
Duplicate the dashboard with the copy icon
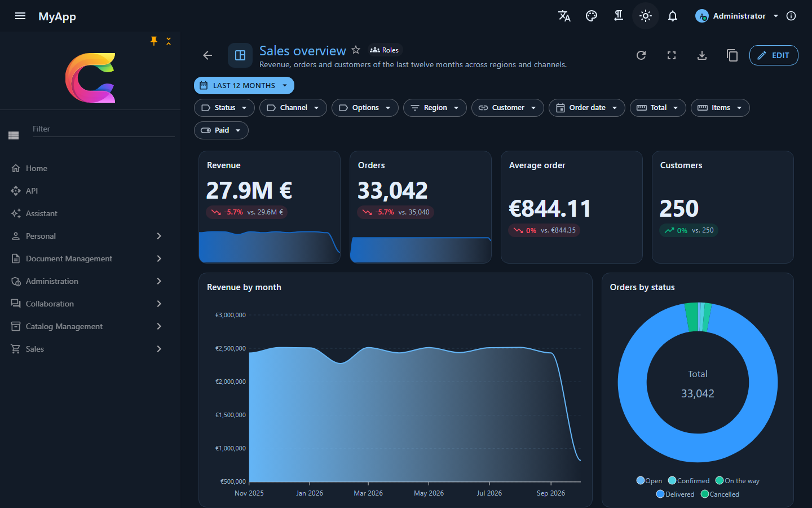point(732,55)
